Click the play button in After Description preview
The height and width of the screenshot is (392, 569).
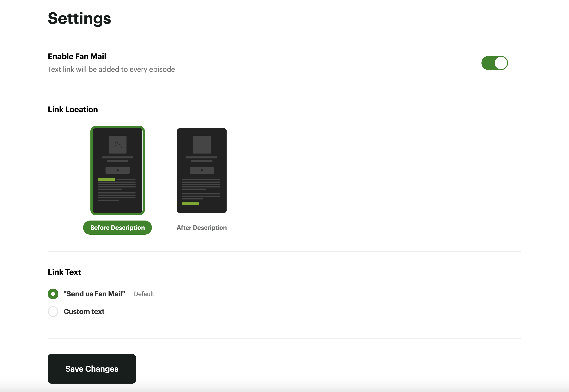pos(202,170)
